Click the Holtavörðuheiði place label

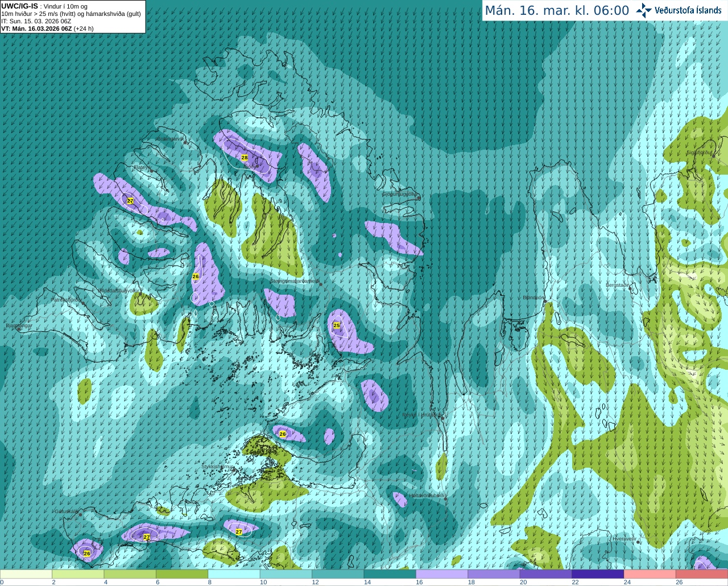(427, 496)
